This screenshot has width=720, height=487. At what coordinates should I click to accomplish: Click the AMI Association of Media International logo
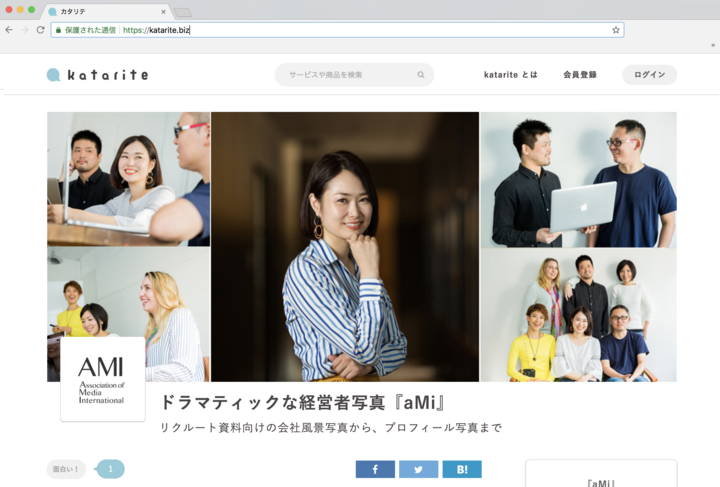coord(103,379)
